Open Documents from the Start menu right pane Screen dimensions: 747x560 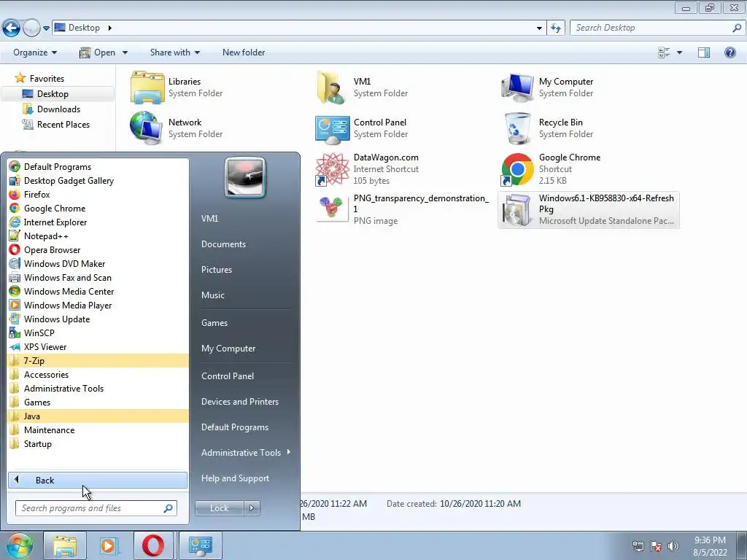pos(223,244)
